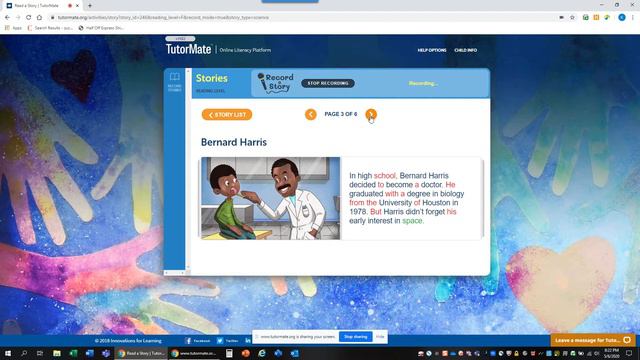Open the Windows notification center icon
Screen dimensions: 640x360
tap(629, 353)
